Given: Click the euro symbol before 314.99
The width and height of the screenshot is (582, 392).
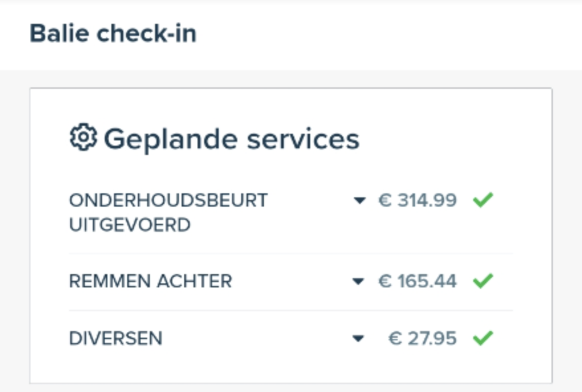Looking at the screenshot, I should (385, 200).
